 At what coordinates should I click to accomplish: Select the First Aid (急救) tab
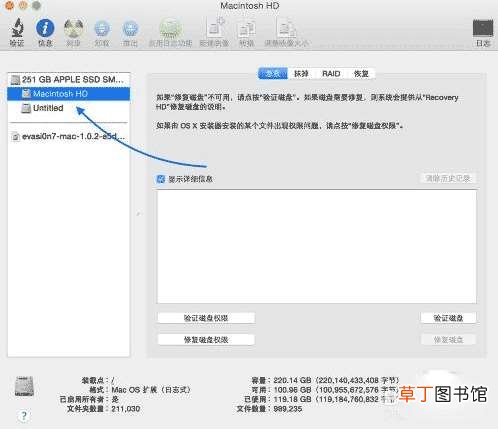pos(273,74)
